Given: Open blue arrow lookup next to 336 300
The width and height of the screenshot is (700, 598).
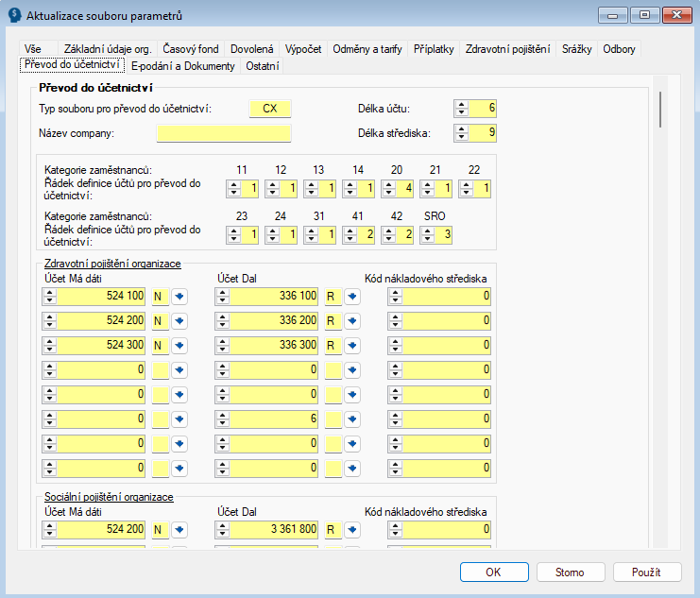Looking at the screenshot, I should coord(352,345).
